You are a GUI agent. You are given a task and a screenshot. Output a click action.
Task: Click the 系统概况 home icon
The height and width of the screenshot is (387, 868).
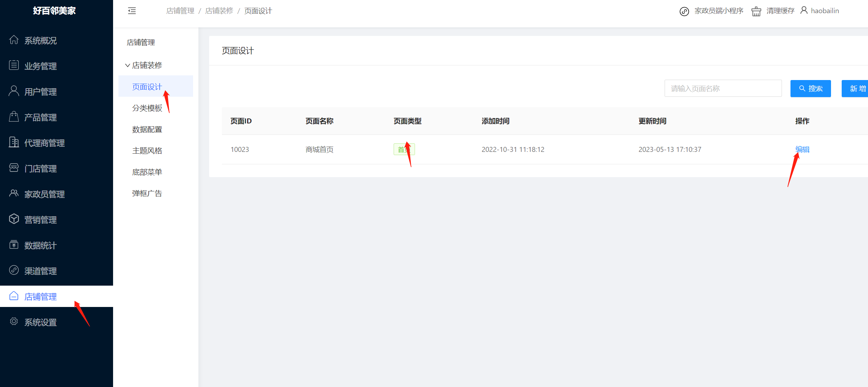pyautogui.click(x=14, y=40)
